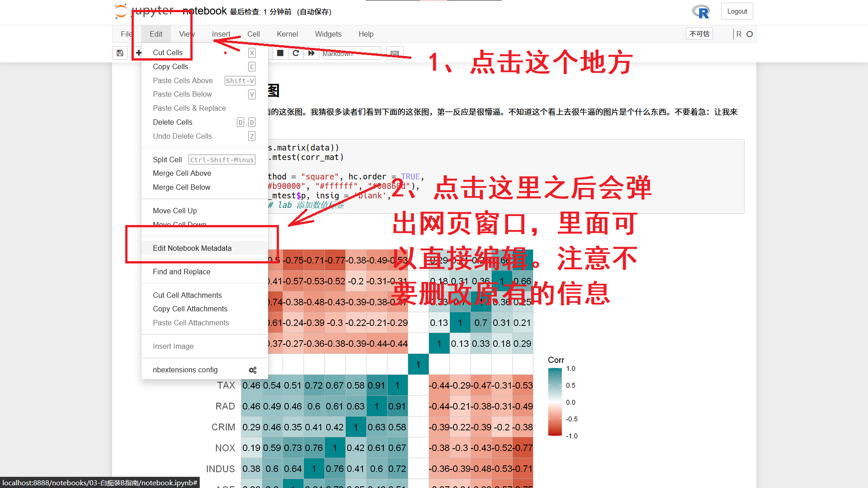Open the command palette keyboard icon
This screenshot has width=868, height=488.
point(395,53)
